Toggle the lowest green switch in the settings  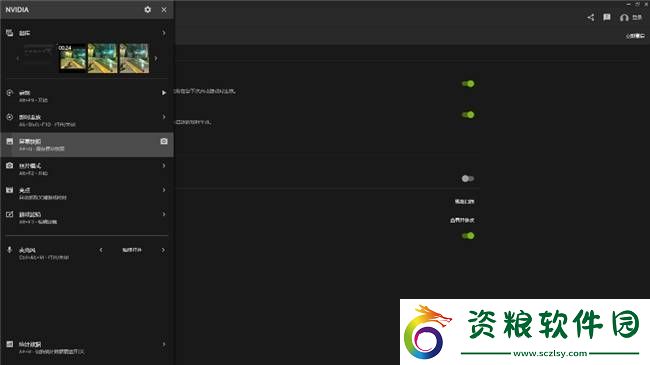pos(468,236)
